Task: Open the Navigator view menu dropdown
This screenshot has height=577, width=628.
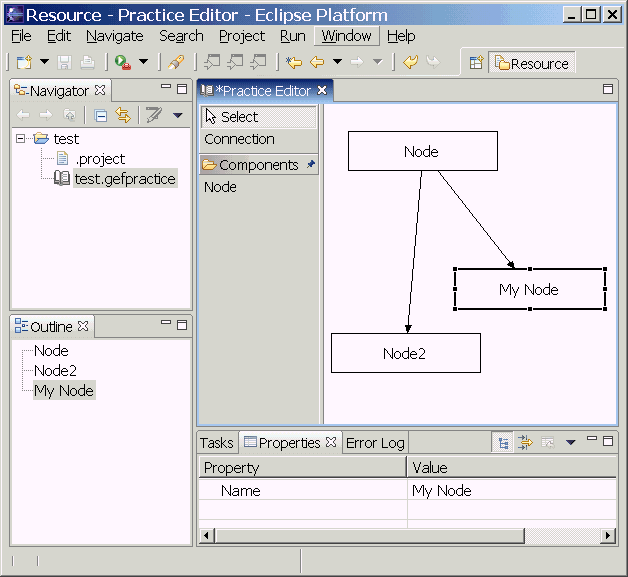Action: tap(178, 115)
